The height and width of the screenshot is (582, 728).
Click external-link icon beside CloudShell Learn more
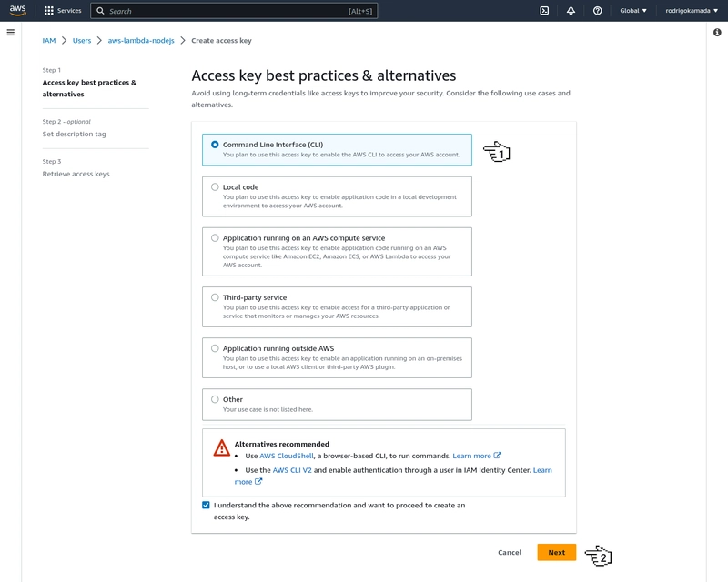point(497,456)
